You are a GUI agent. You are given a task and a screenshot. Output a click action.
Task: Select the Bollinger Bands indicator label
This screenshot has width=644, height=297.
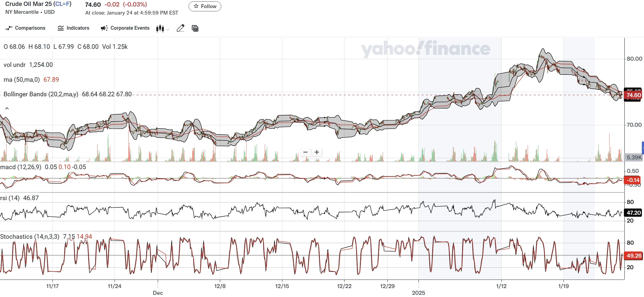coord(41,94)
